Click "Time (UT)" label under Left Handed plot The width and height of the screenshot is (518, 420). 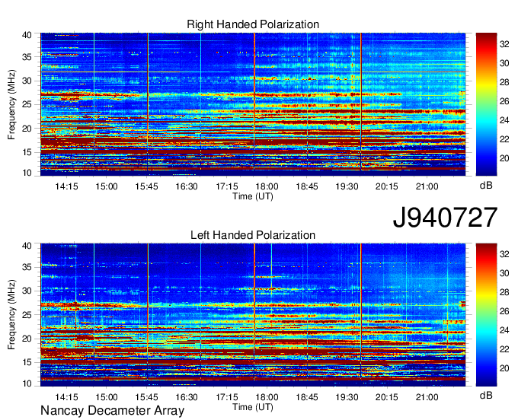[253, 407]
